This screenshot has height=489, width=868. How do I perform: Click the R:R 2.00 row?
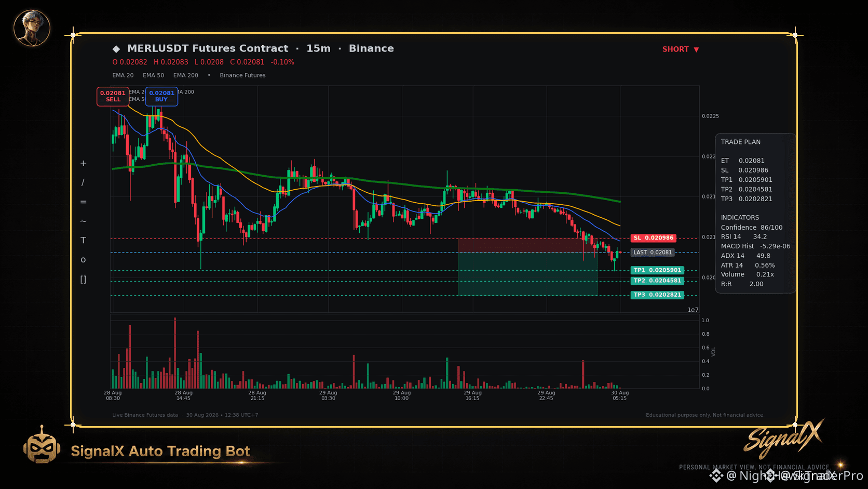coord(742,284)
